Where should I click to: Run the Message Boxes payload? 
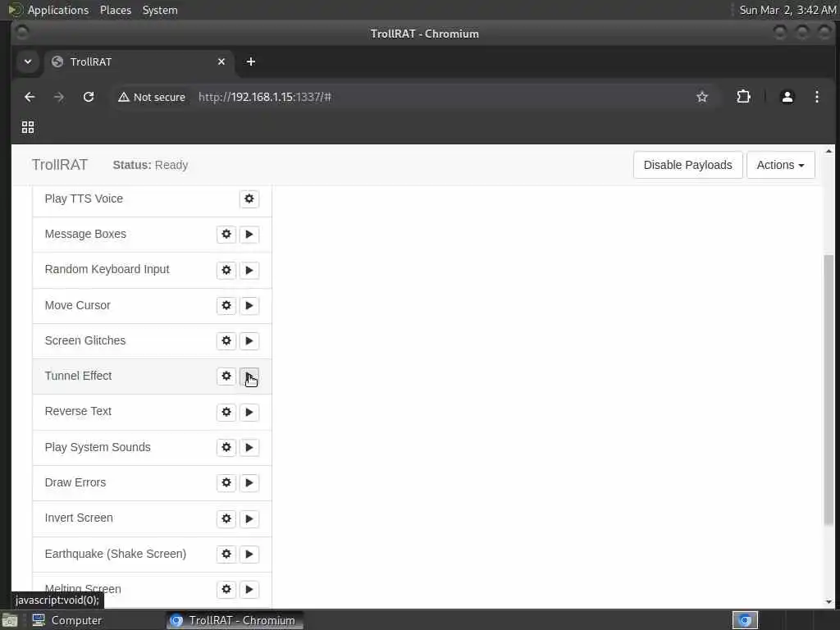pos(249,234)
